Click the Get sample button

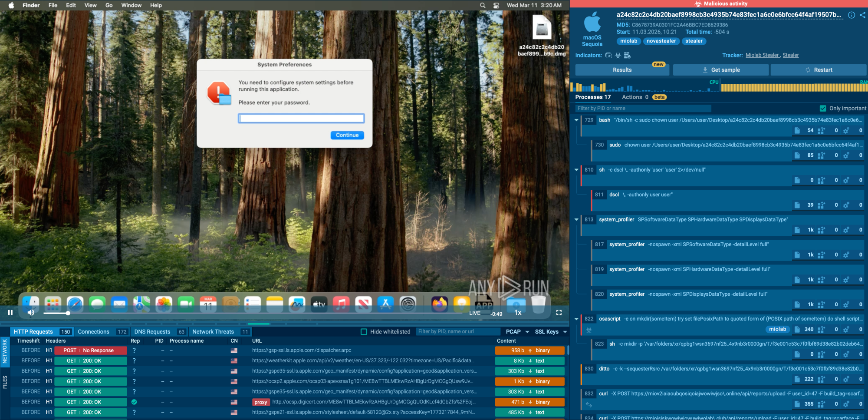pyautogui.click(x=721, y=70)
